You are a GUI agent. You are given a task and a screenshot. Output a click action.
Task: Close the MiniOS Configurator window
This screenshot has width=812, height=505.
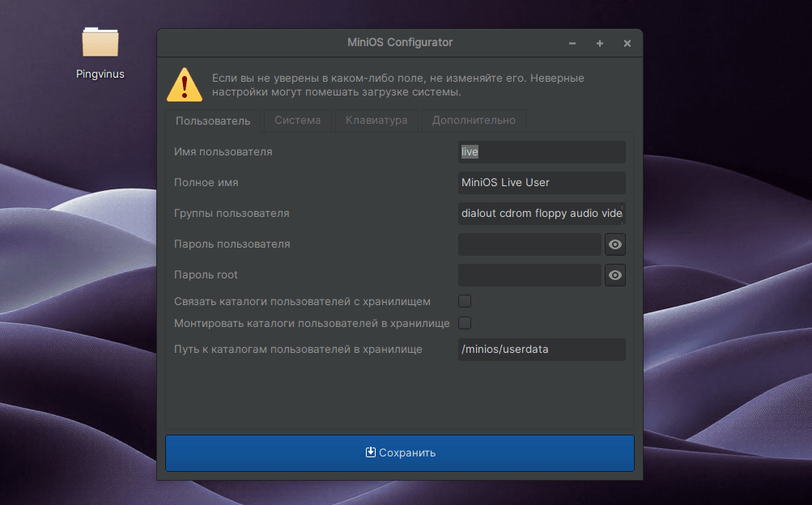(x=627, y=43)
